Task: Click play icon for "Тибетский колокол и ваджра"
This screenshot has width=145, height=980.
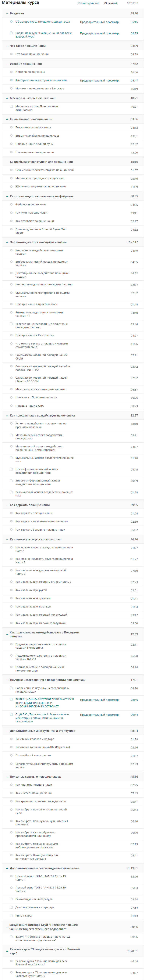Action: tap(11, 739)
